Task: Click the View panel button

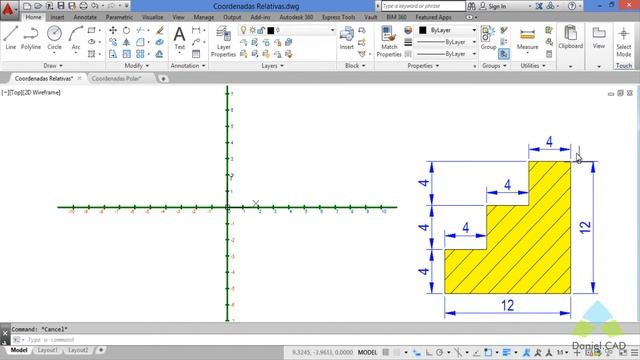Action: pyautogui.click(x=599, y=38)
